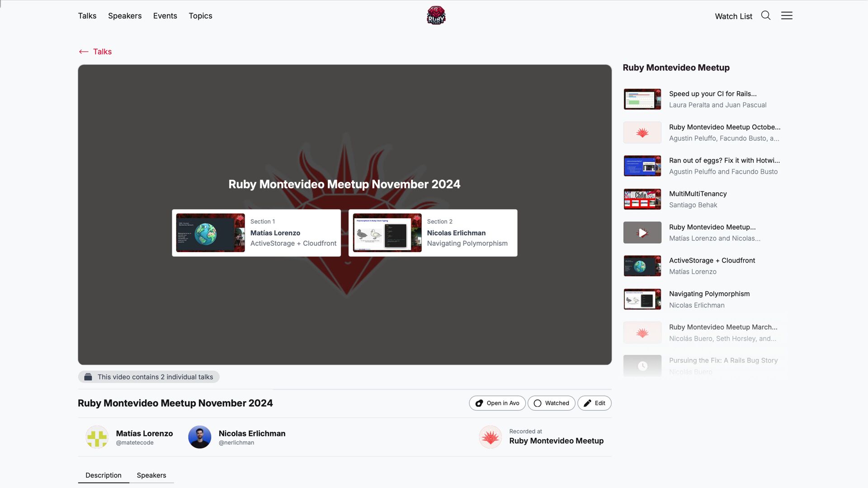Play Section 2 Navigating Polymorphism talk
Image resolution: width=868 pixels, height=488 pixels.
[x=433, y=233]
